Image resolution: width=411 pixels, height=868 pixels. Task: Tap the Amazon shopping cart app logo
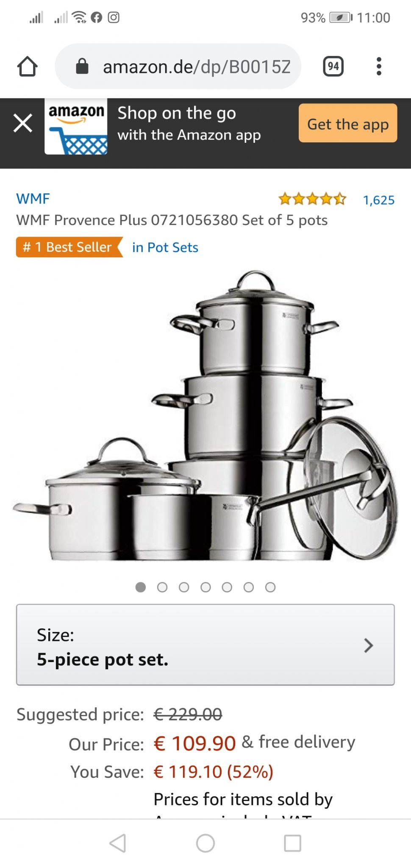click(x=76, y=126)
